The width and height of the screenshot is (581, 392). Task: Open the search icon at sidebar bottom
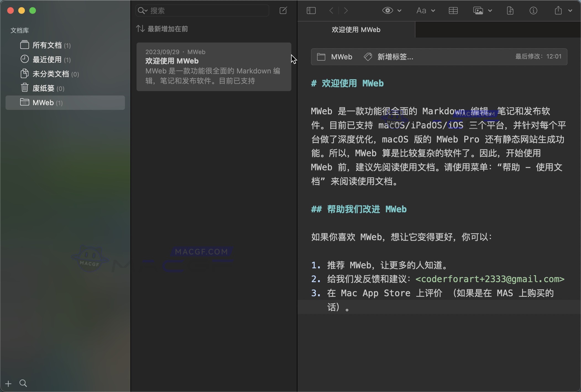point(23,383)
